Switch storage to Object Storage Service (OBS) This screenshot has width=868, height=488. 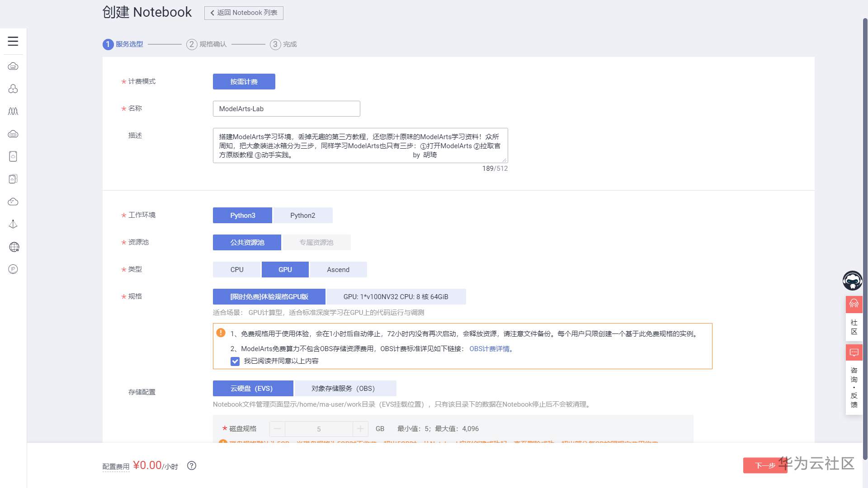click(x=343, y=389)
